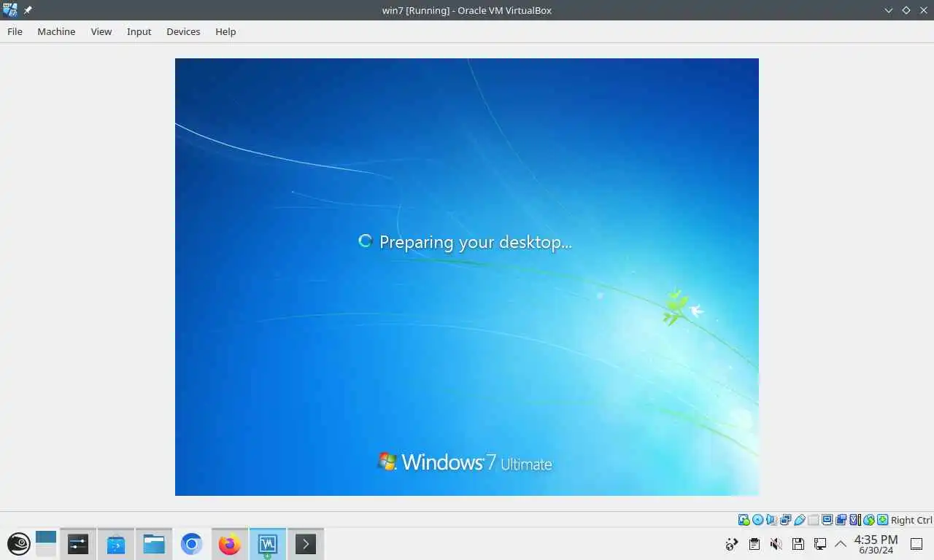Click the recording status icon
The height and width of the screenshot is (560, 934).
click(841, 520)
